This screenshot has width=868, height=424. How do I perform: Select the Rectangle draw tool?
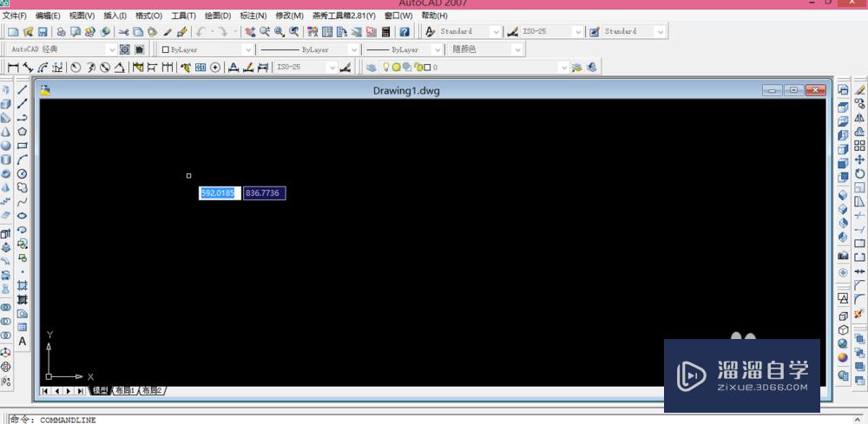[23, 146]
